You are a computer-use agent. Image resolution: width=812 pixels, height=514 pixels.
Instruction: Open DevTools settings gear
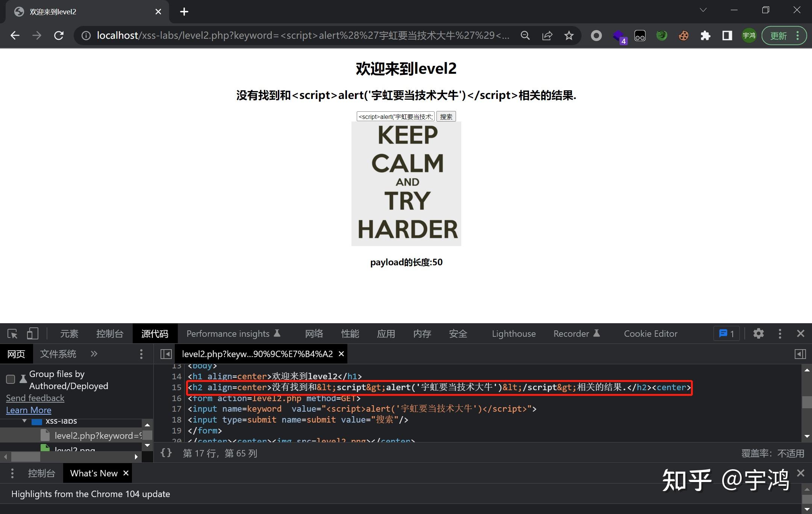(x=759, y=333)
